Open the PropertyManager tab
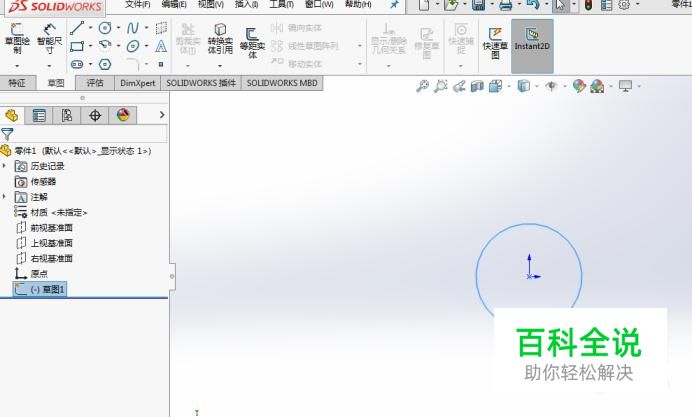This screenshot has width=692, height=417. tap(39, 116)
